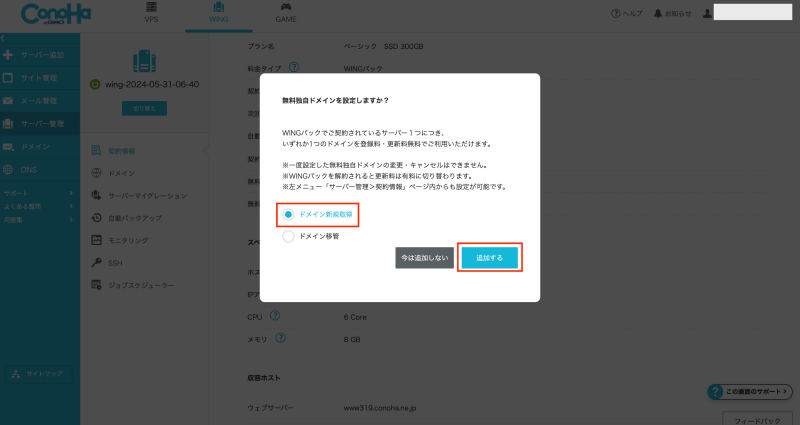This screenshot has width=800, height=425.
Task: Open モニタリング chart icon item
Action: coord(97,240)
